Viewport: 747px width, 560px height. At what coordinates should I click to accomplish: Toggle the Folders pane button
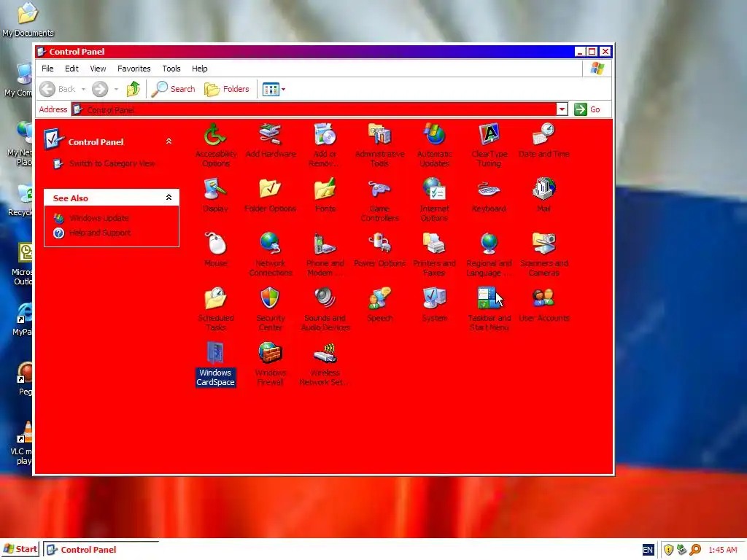[227, 89]
